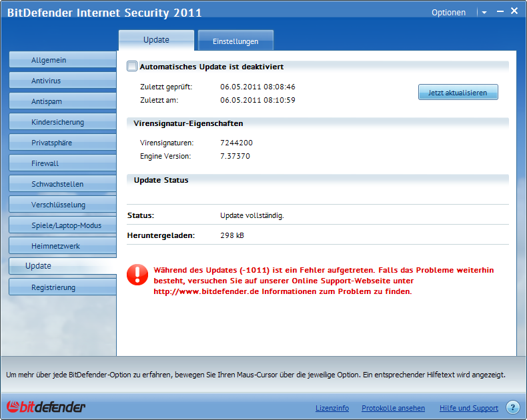Screen dimensions: 527x420
Task: Select the Update tab at top
Action: [x=156, y=40]
